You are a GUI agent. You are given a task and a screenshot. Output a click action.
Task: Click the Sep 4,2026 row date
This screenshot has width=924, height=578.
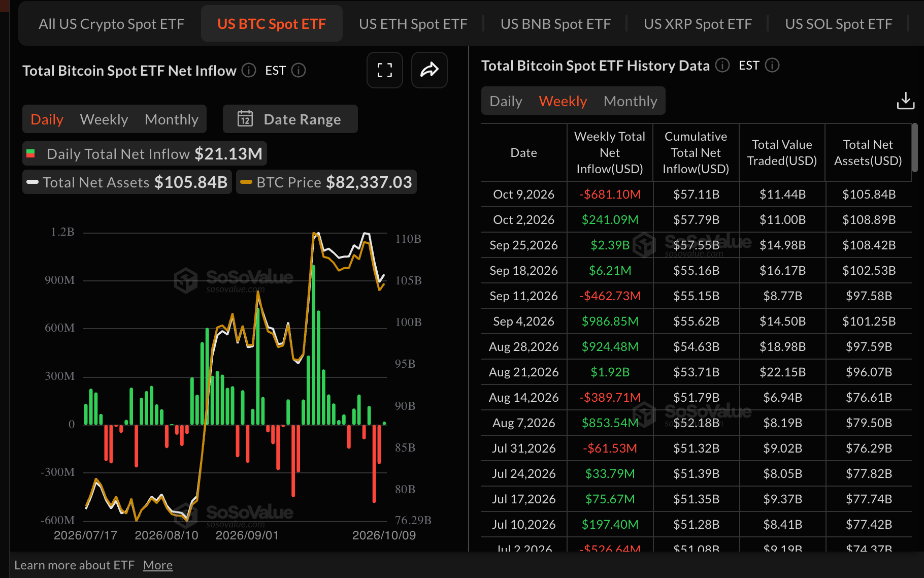[524, 322]
